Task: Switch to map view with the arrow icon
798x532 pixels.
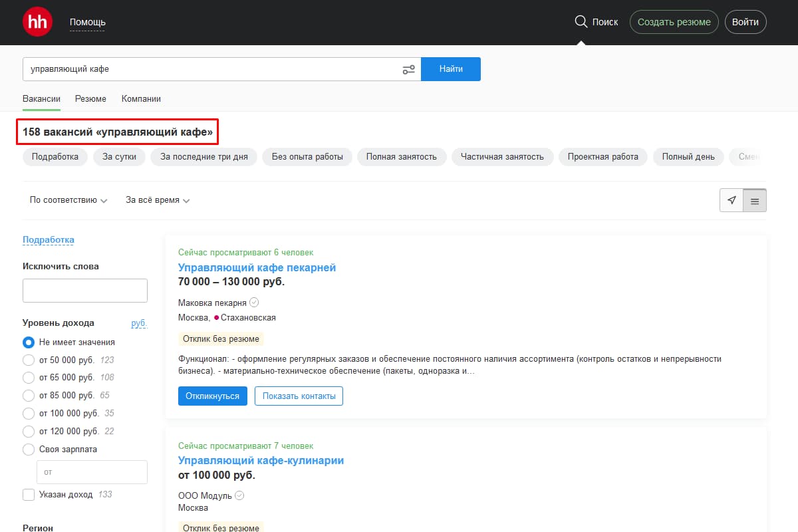Action: tap(731, 199)
